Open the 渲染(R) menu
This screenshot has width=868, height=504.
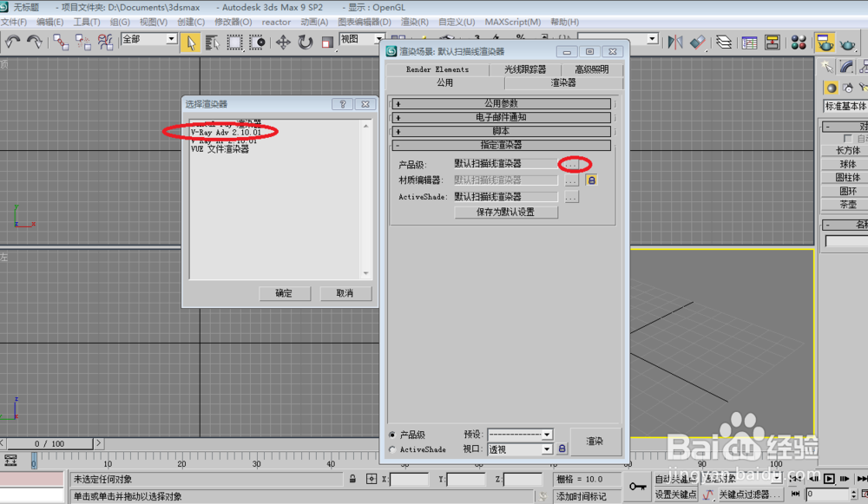pyautogui.click(x=415, y=23)
